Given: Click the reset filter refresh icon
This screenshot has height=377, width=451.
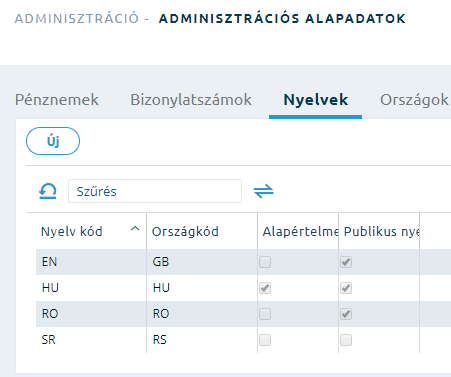Looking at the screenshot, I should click(x=48, y=191).
